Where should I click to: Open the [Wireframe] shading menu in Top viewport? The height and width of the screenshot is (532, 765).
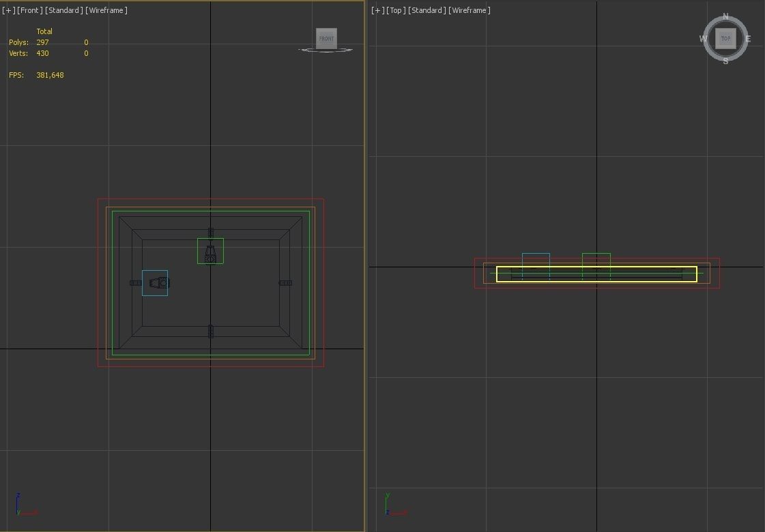point(470,10)
